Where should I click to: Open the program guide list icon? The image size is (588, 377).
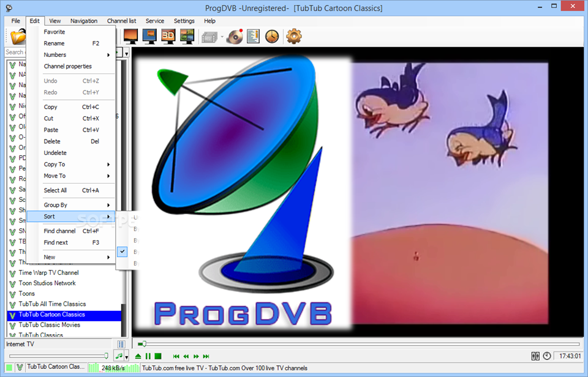253,36
